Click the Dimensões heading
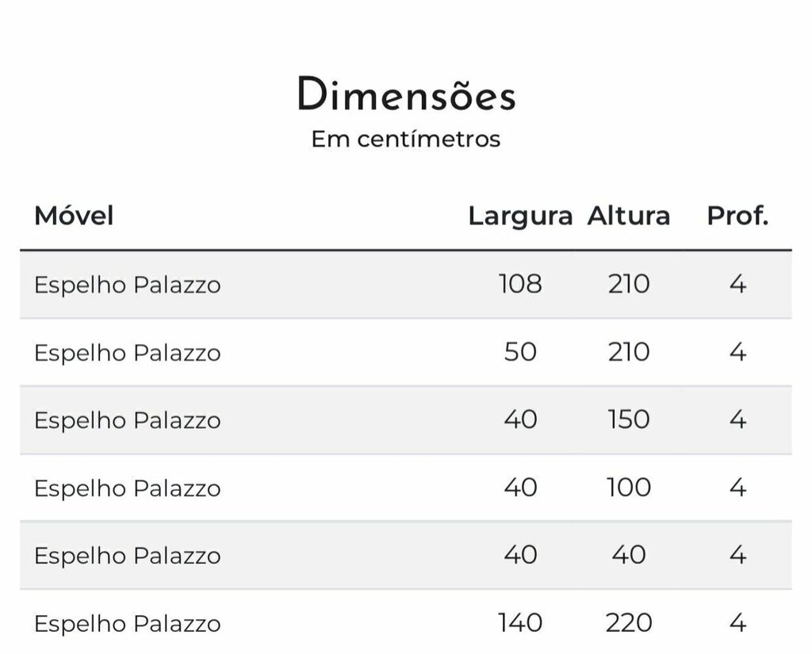This screenshot has width=812, height=654. point(407,94)
